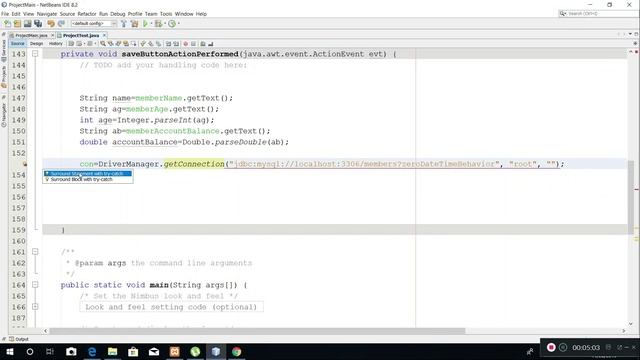
Task: Click the Debug Project icon
Action: pos(158,24)
